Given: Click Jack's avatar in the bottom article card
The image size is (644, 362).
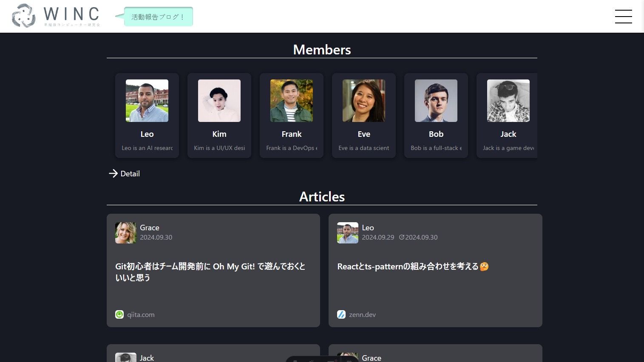Looking at the screenshot, I should coord(125,357).
